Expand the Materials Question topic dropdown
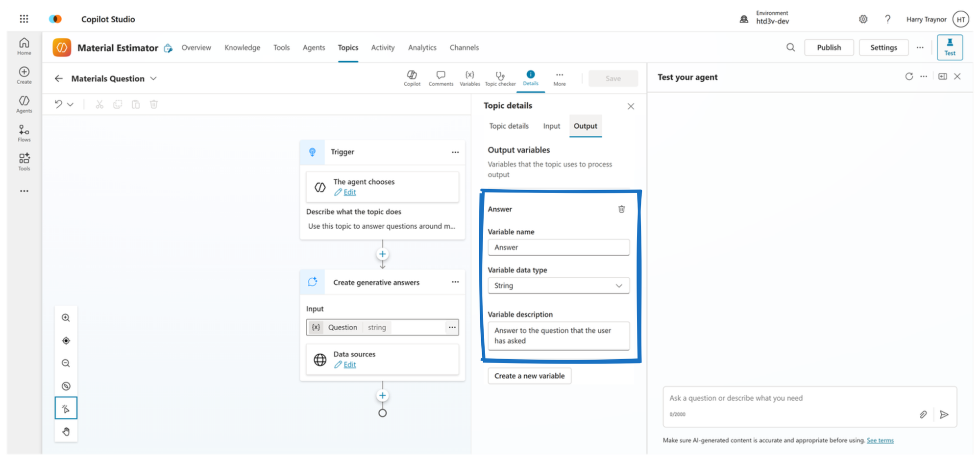Viewport: 980px width, 461px height. coord(153,78)
